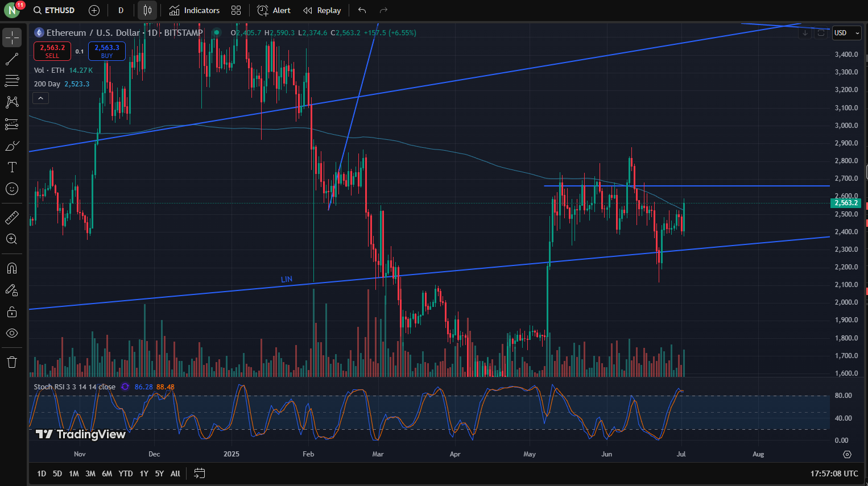868x486 pixels.
Task: Toggle stay in drawing mode
Action: coord(12,290)
